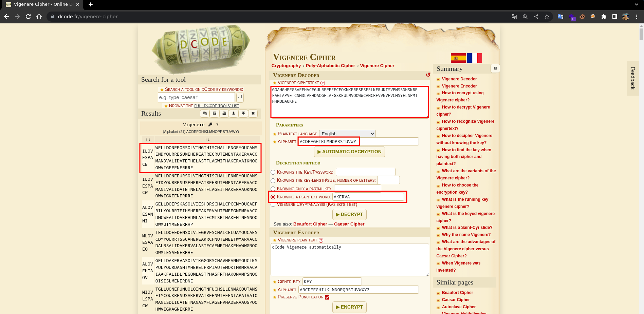Select Vigenere Cryptanalysis (Kasiski's test) radio
Viewport: 644px width, 314px height.
pyautogui.click(x=273, y=204)
